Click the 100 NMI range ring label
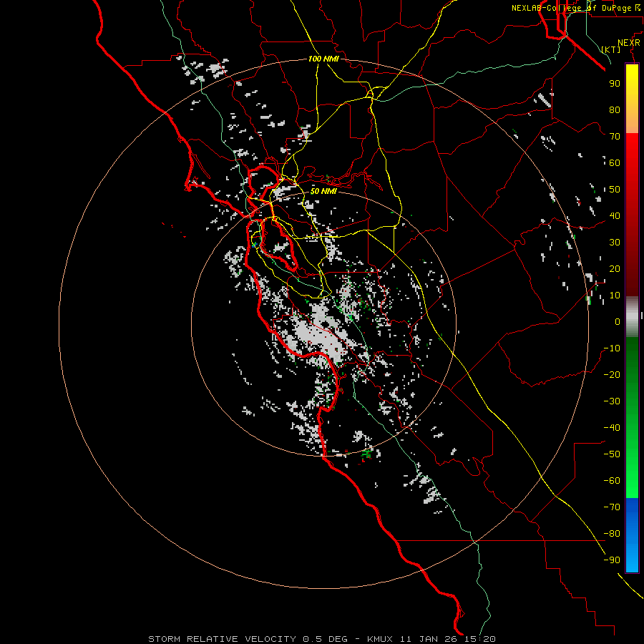This screenshot has height=644, width=644. click(x=323, y=59)
